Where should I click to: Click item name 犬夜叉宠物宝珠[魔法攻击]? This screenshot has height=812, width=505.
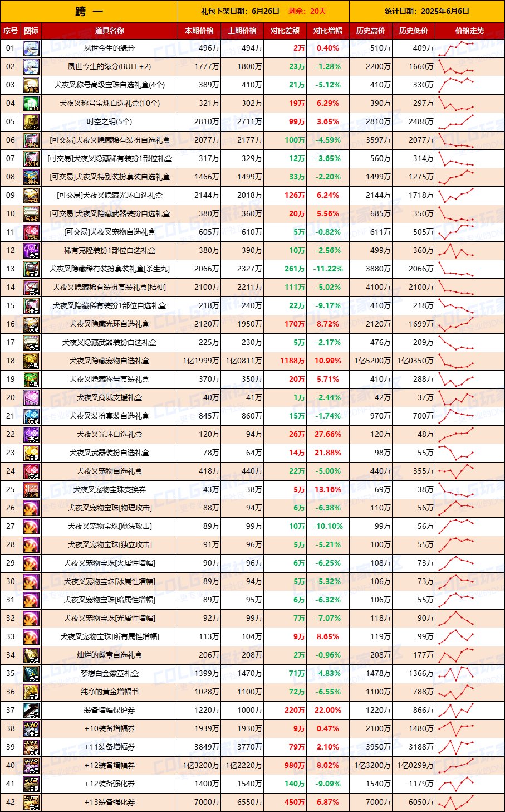pyautogui.click(x=110, y=527)
